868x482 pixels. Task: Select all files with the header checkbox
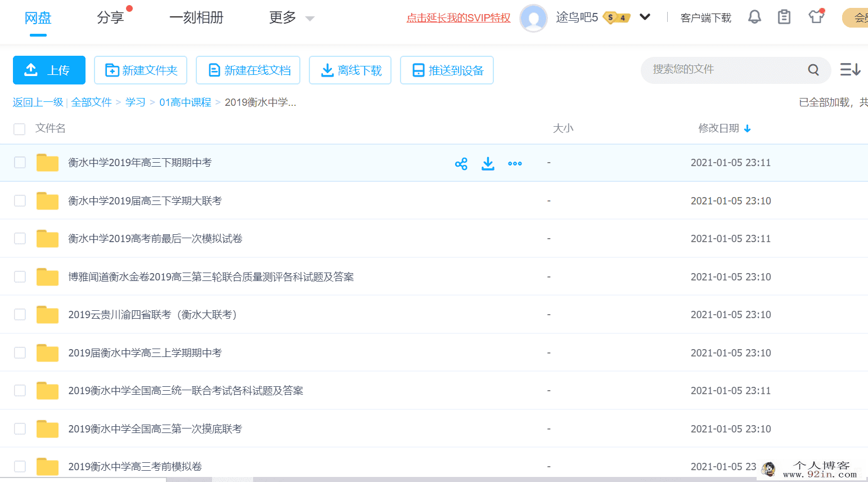pos(20,129)
